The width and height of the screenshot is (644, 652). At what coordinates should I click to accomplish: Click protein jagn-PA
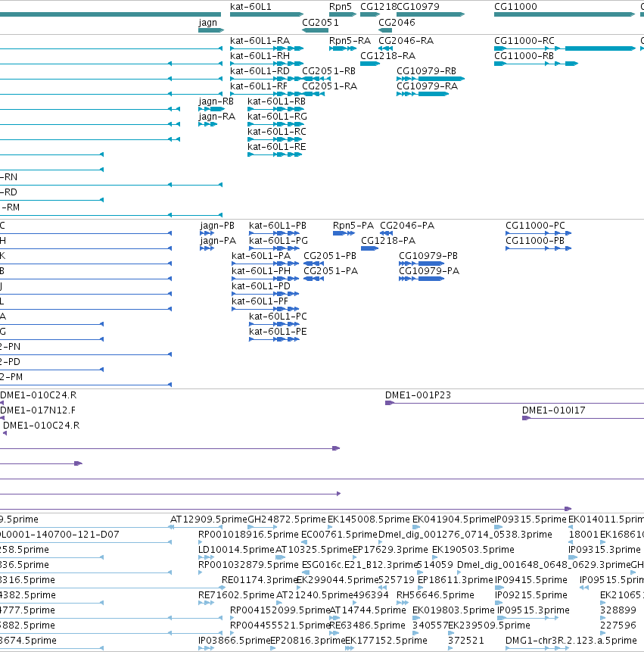pyautogui.click(x=207, y=248)
